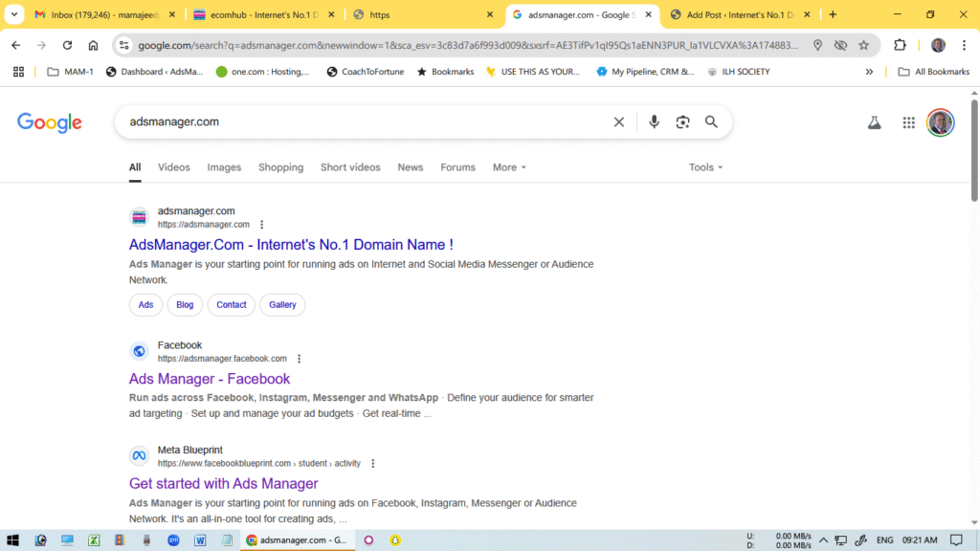Click the browser address bar URL
980x551 pixels.
pos(467,45)
